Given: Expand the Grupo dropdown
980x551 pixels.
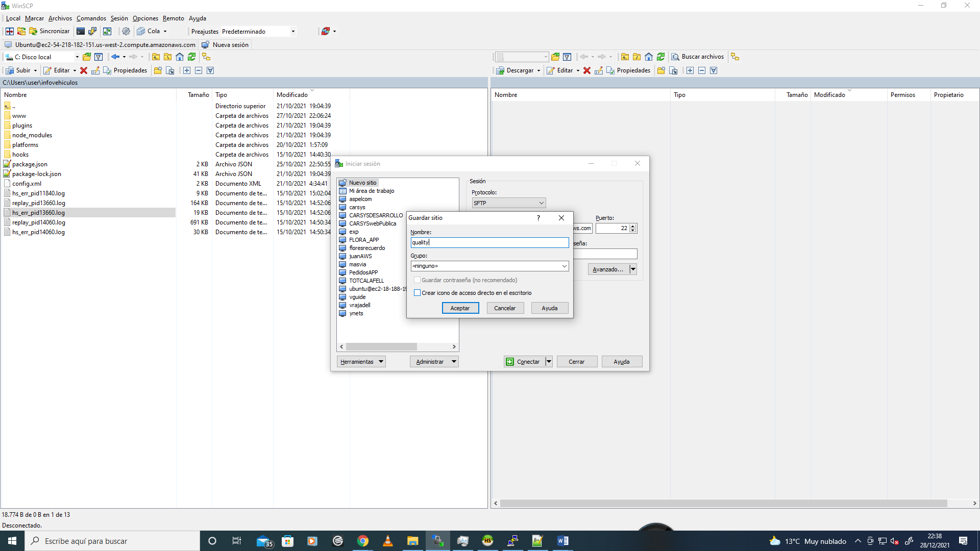Looking at the screenshot, I should (564, 266).
